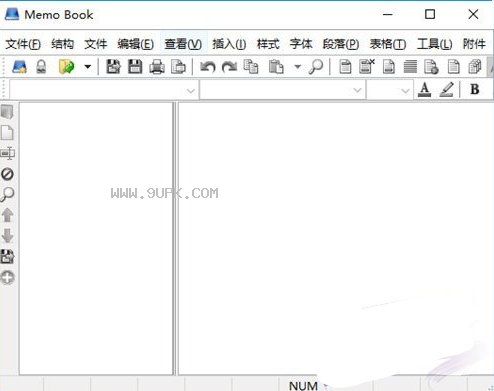The width and height of the screenshot is (494, 391).
Task: Click the save-as floppy with arrow icon in the top toolbar
Action: click(113, 67)
